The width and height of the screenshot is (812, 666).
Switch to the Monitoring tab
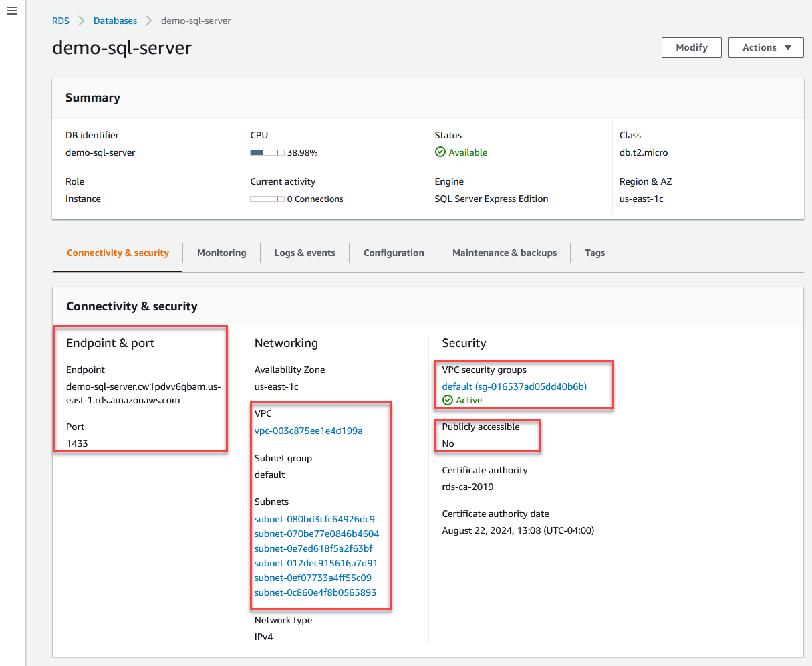(x=222, y=253)
